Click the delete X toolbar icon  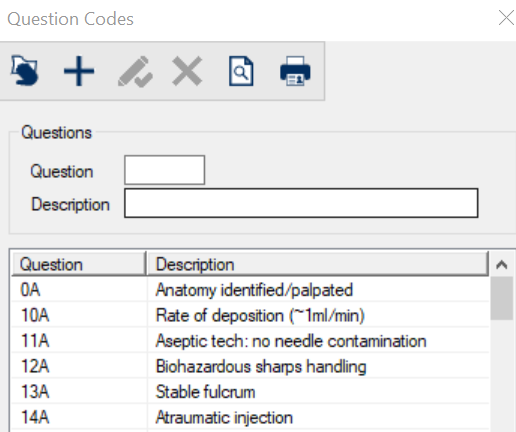pyautogui.click(x=187, y=71)
